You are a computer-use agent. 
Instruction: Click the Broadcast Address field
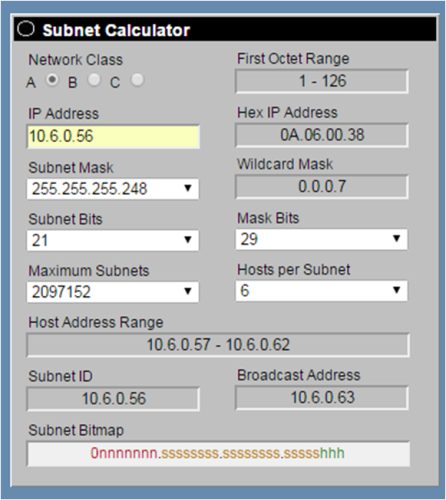point(322,397)
